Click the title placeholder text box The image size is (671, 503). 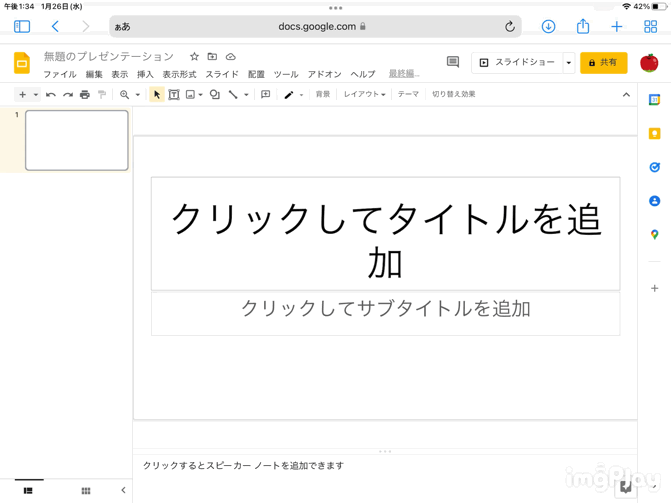[x=385, y=234]
